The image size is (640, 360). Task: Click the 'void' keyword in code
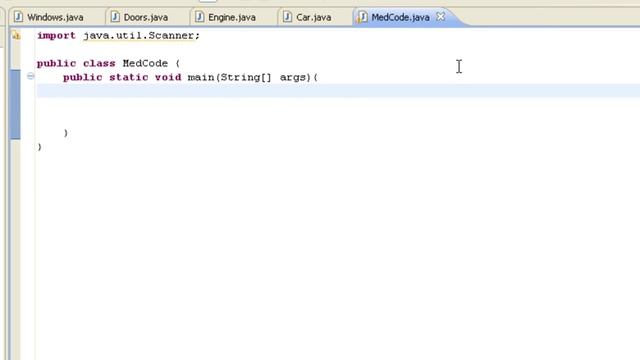coord(168,77)
